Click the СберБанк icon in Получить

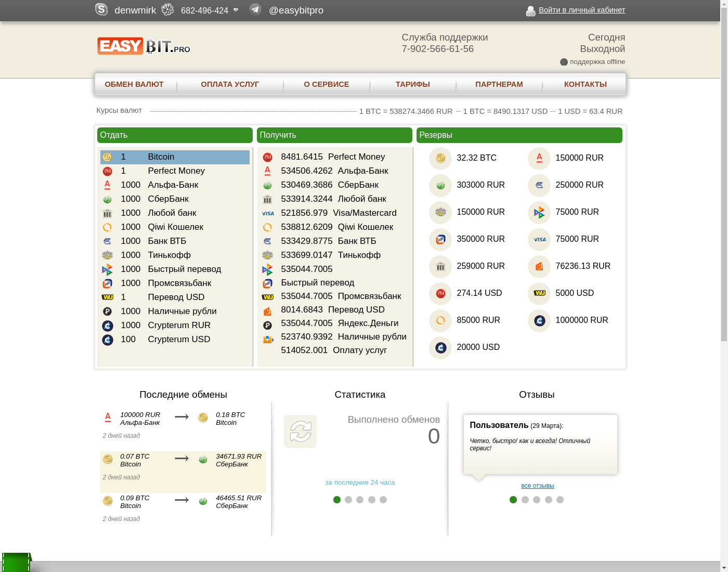coord(267,185)
